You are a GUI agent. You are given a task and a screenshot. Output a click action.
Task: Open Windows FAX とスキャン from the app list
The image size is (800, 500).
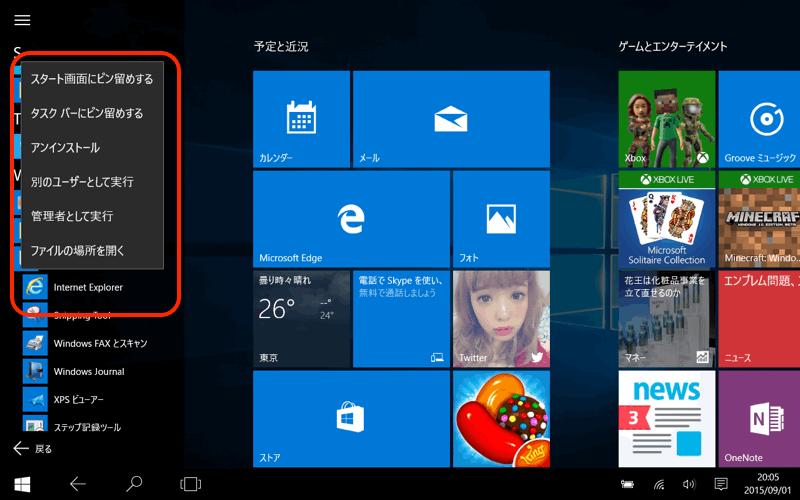point(100,343)
